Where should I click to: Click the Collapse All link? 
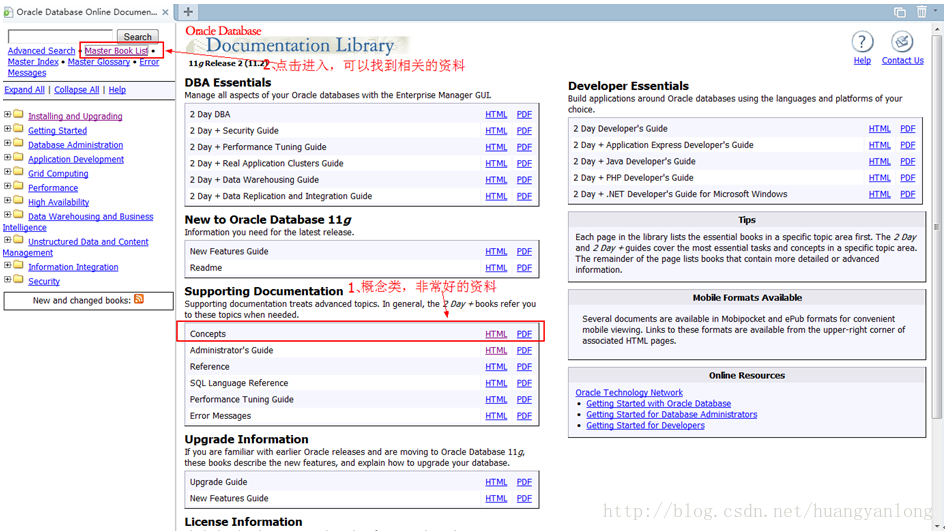77,90
